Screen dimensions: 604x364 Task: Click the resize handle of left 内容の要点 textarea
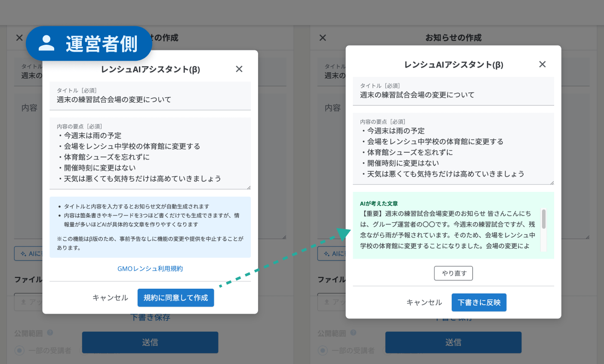point(248,187)
